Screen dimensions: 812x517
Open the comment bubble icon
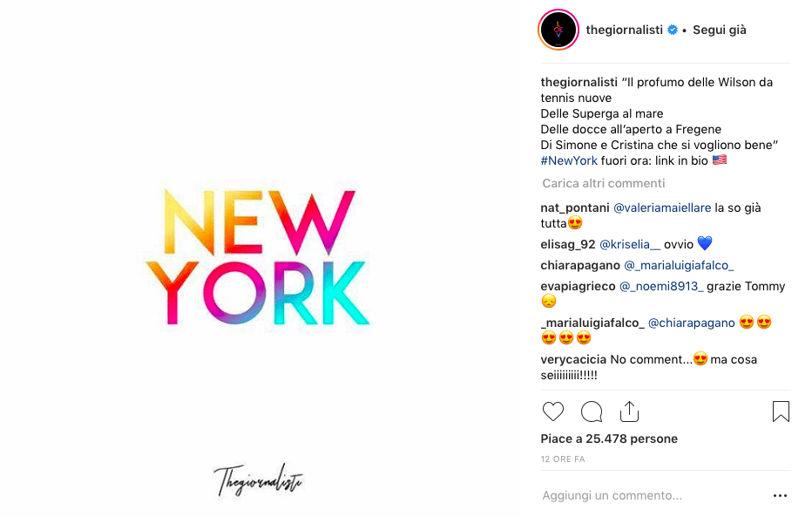click(592, 412)
